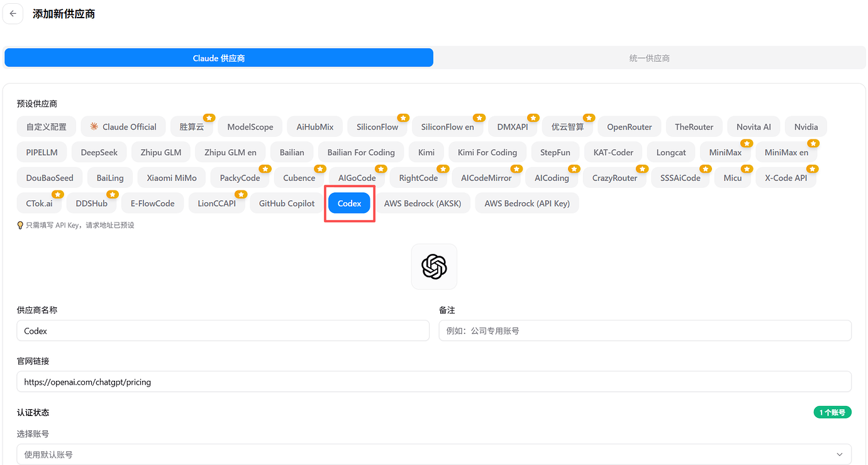Click the OpenAI logo icon box
Viewport: 868px width, 465px height.
434,266
